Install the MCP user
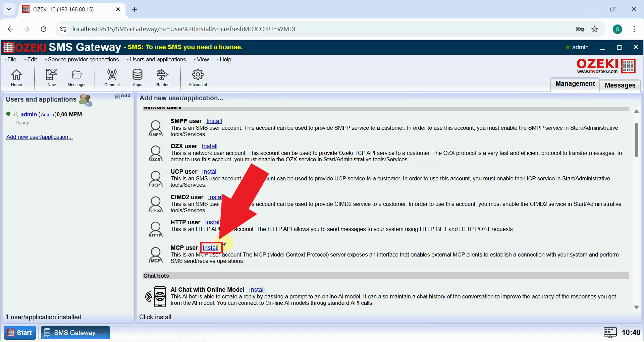The image size is (644, 342). pos(211,247)
